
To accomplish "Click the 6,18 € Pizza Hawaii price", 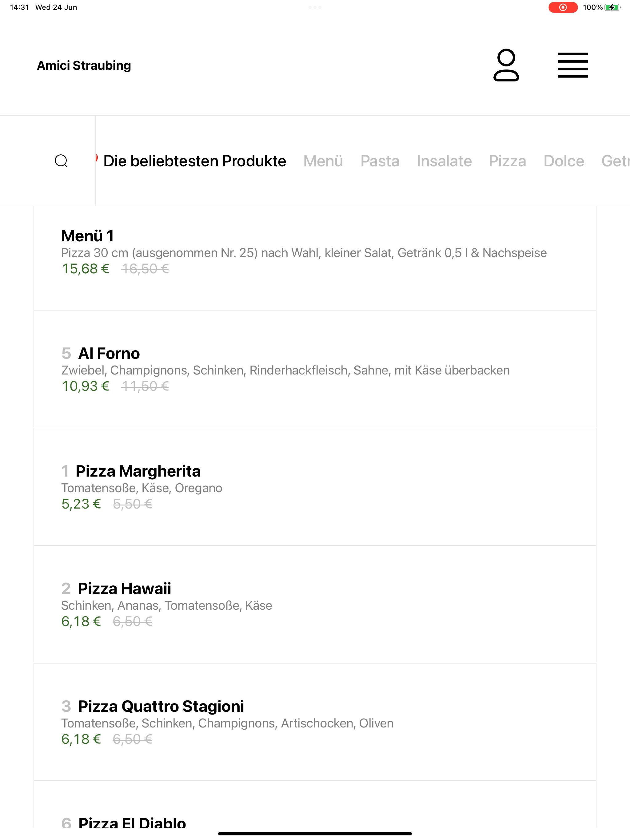I will [81, 621].
